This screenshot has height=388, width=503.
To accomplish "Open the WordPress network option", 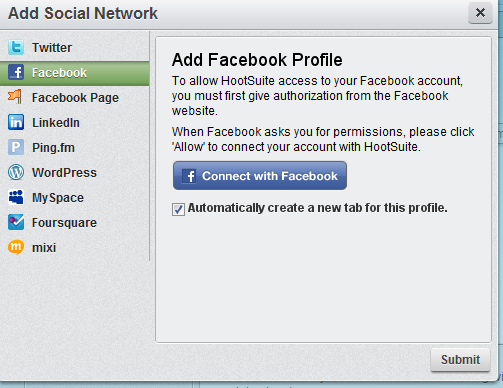I will coord(75,172).
